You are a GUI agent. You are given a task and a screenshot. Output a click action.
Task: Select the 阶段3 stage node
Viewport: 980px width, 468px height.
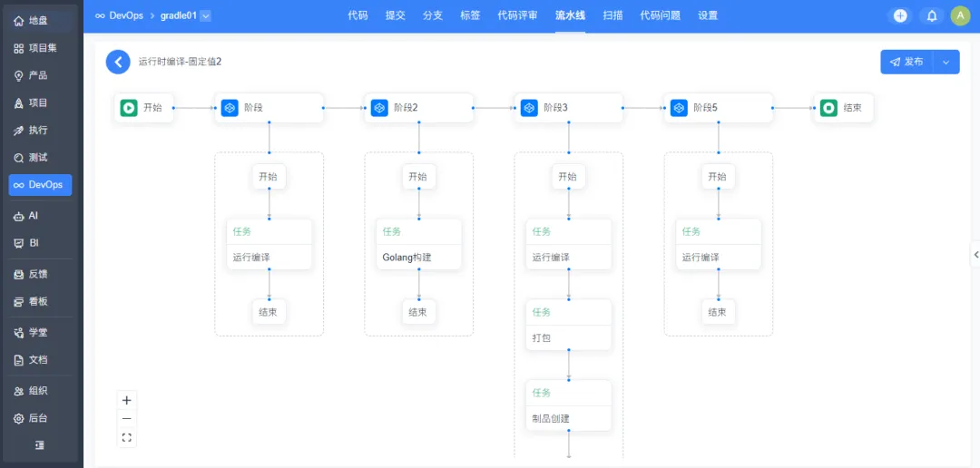pyautogui.click(x=568, y=107)
